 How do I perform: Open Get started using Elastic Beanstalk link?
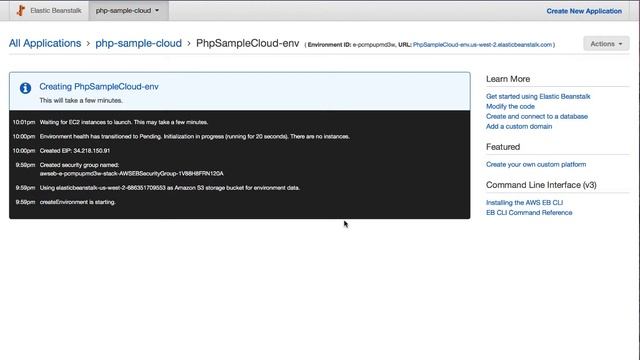tap(538, 96)
